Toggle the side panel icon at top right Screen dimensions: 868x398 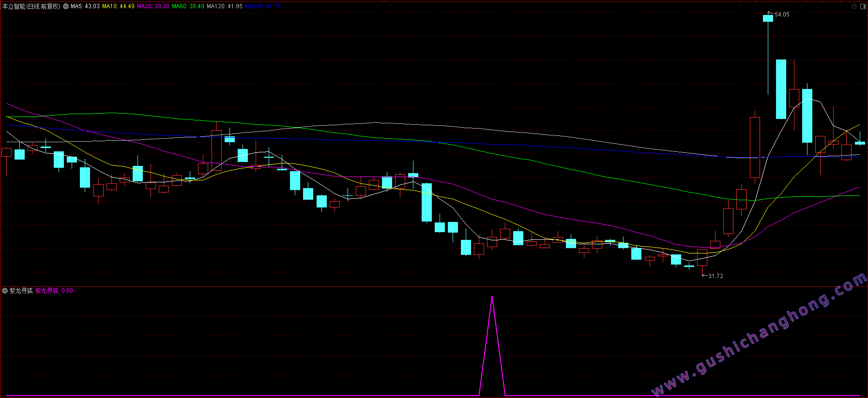[x=863, y=6]
